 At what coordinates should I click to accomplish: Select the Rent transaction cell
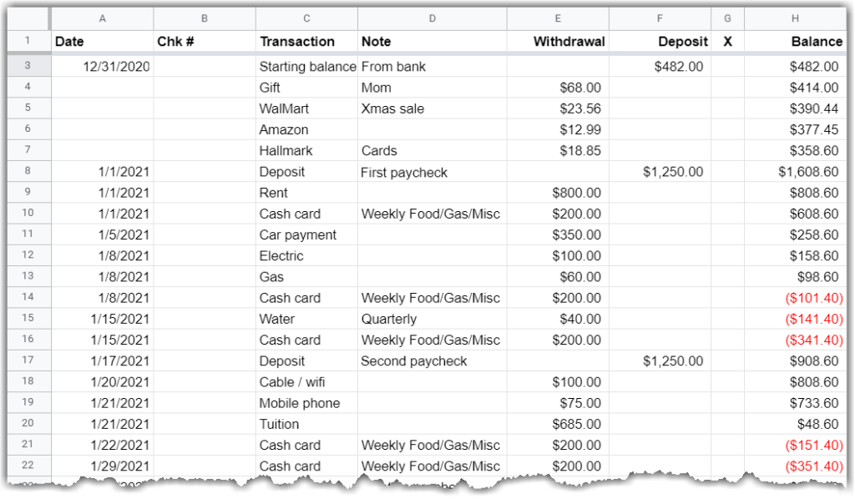(x=306, y=193)
